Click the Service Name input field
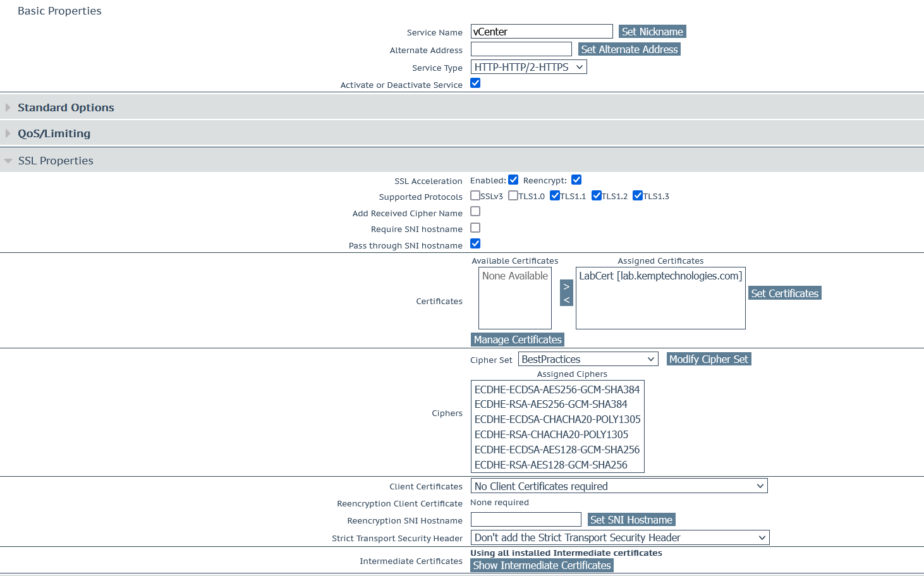This screenshot has height=576, width=924. (542, 32)
